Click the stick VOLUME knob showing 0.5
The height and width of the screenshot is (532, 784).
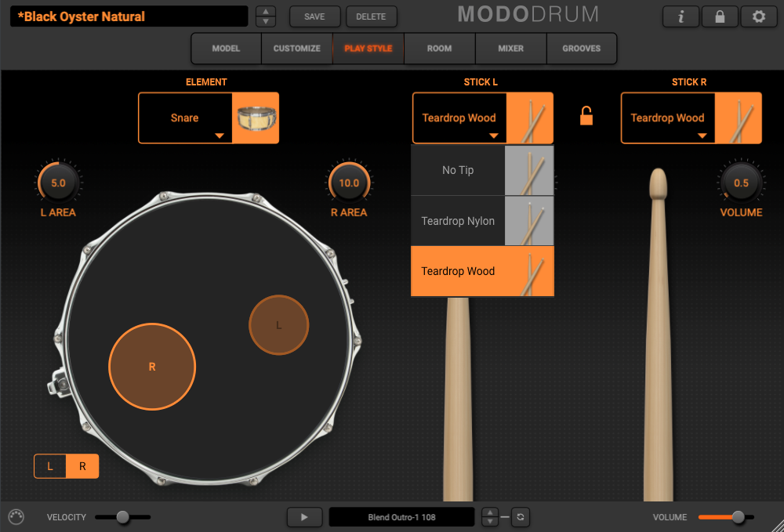point(741,183)
